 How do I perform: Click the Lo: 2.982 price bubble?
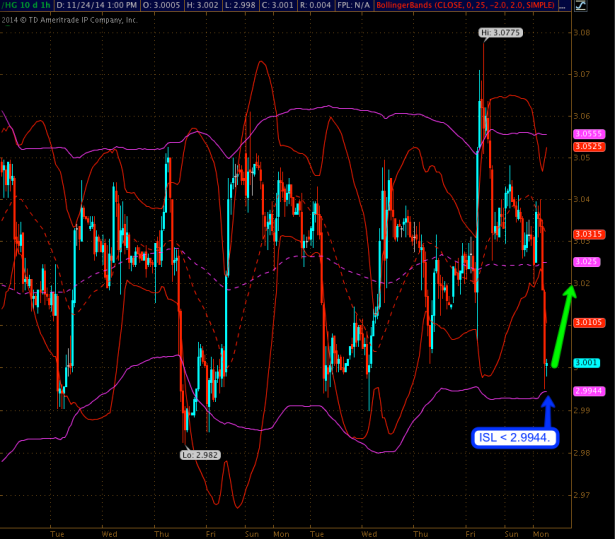[x=198, y=454]
